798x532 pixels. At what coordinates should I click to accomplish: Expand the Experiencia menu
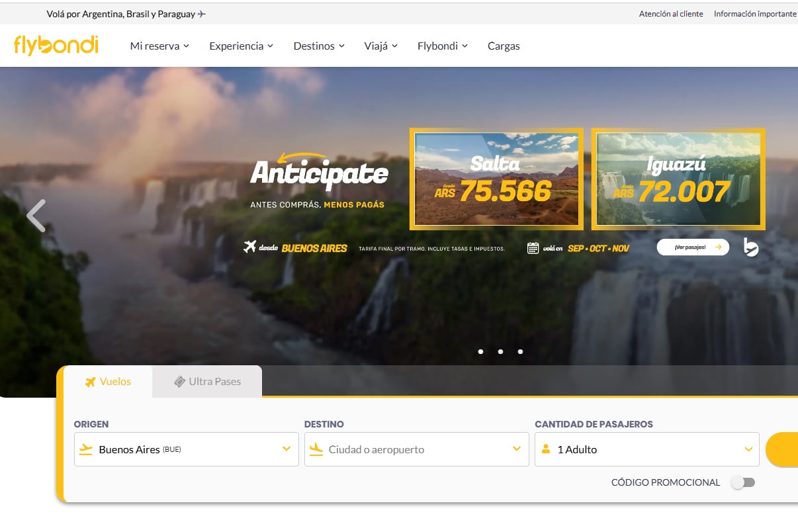point(241,46)
